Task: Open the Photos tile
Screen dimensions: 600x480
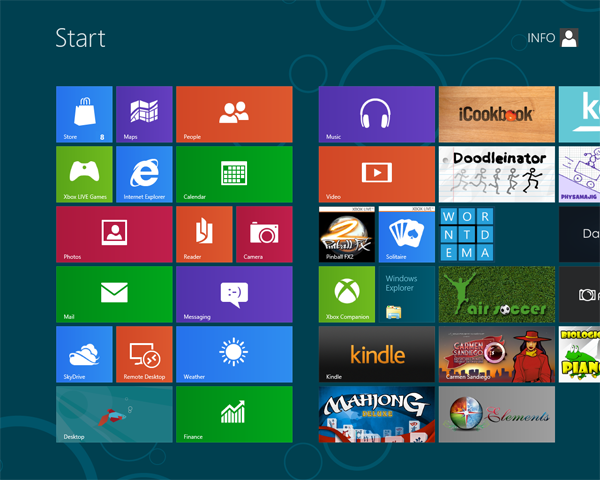Action: (x=114, y=234)
